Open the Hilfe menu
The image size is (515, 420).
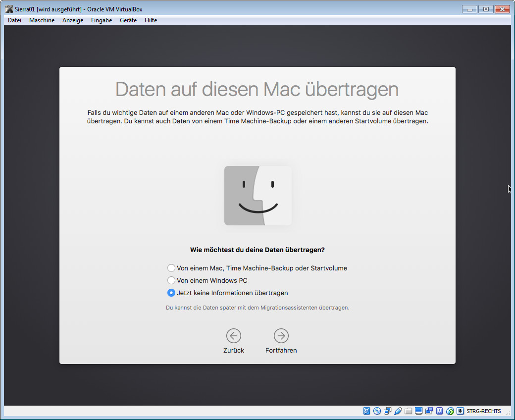click(151, 20)
